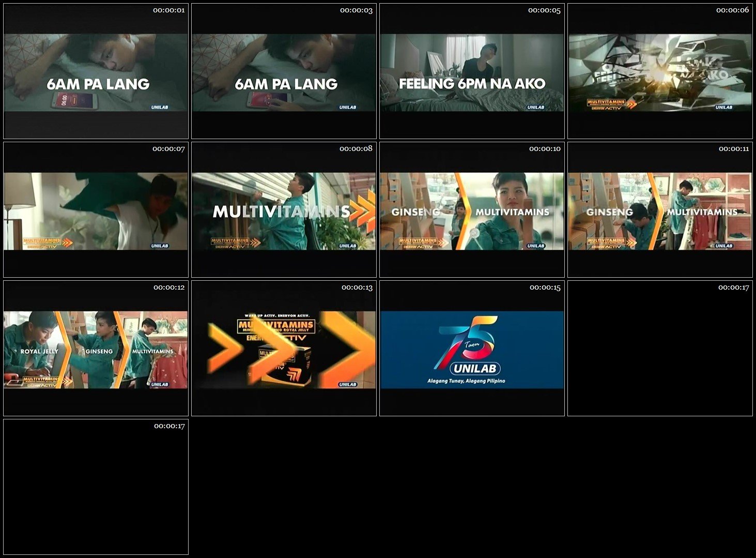Open the "FEELING 6PM NA AKO" frame
Screen dimensions: 756x558
472,71
